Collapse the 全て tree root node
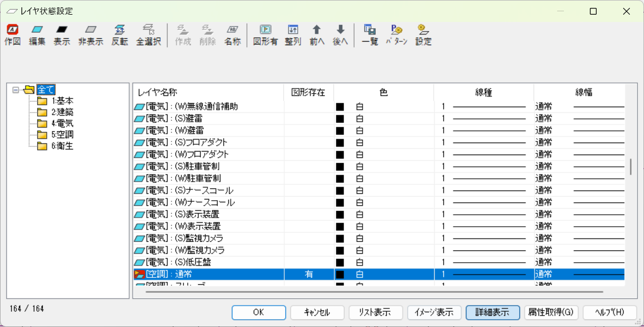Screen dimensions: 644x327 (16, 90)
